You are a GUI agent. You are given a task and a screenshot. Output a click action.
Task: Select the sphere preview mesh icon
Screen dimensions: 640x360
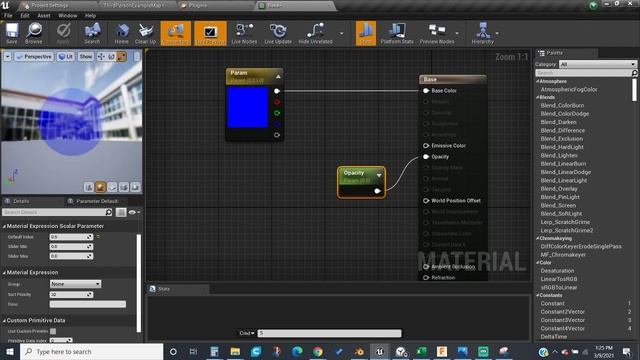[100, 187]
